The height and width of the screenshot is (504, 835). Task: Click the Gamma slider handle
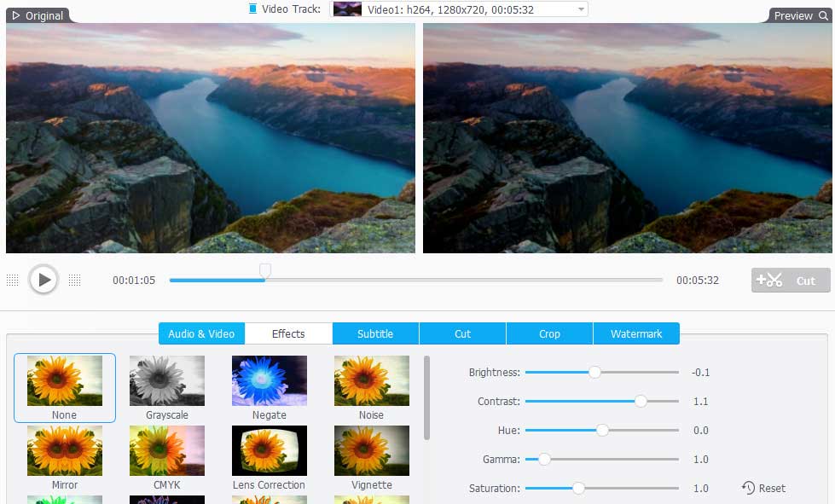coord(543,459)
